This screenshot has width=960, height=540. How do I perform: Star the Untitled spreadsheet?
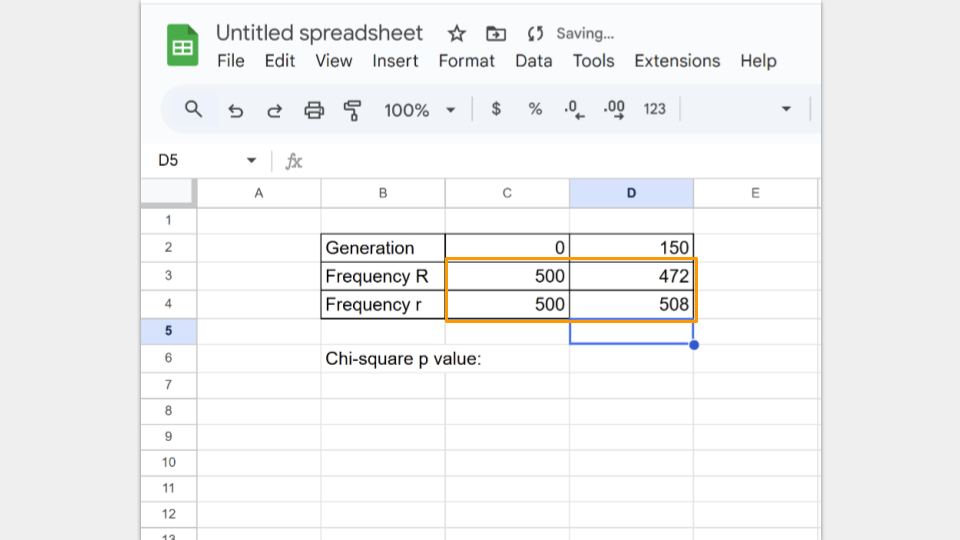point(457,34)
